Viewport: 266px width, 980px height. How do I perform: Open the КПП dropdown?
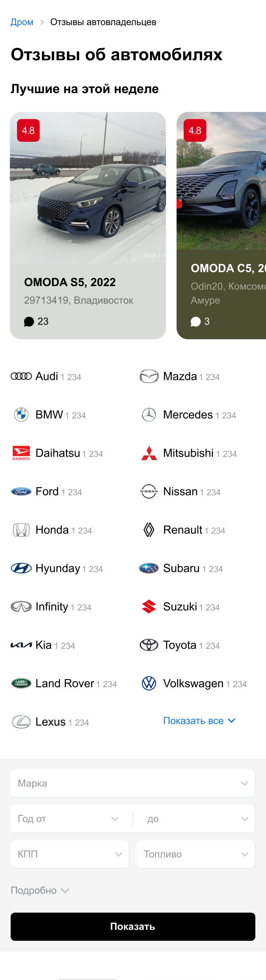(x=70, y=854)
